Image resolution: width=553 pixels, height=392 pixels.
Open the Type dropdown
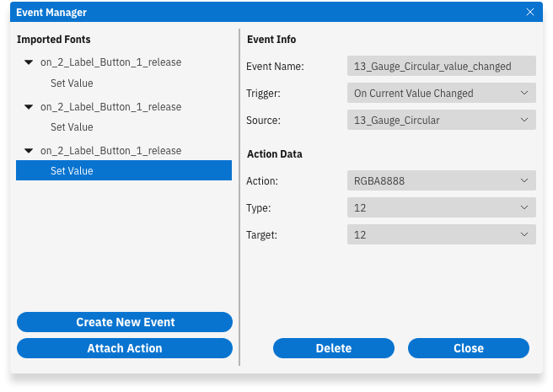point(442,207)
